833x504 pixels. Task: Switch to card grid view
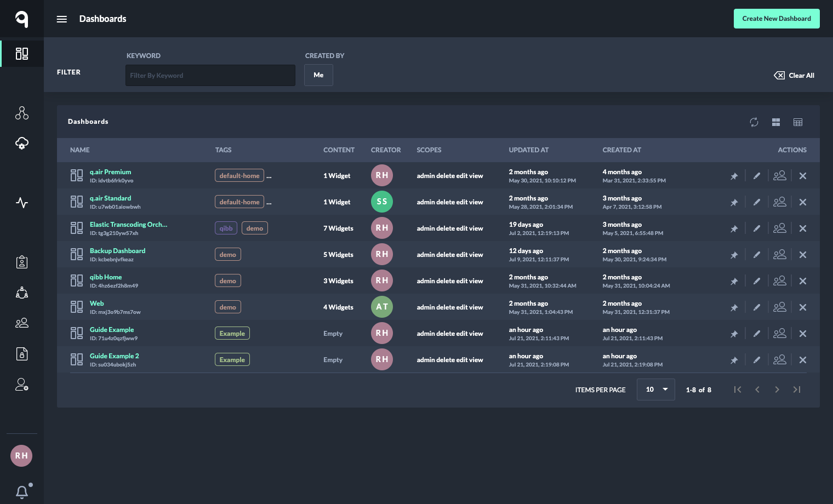coord(776,122)
